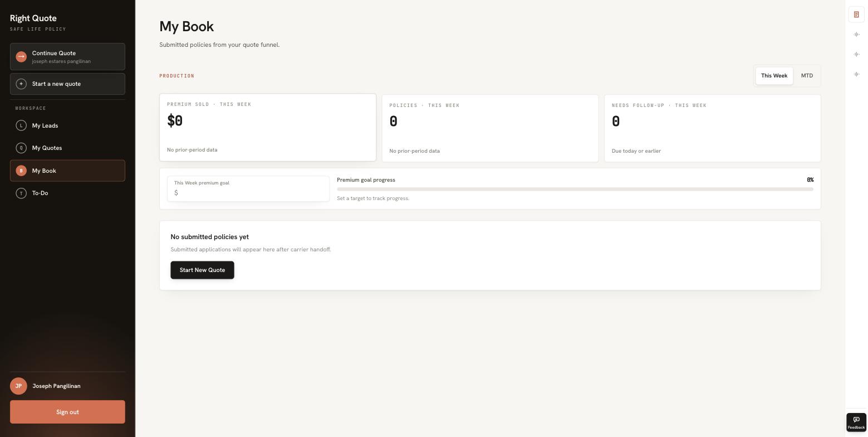The width and height of the screenshot is (868, 437).
Task: Click the orange arrow icon beside Continue Quote
Action: tap(21, 56)
